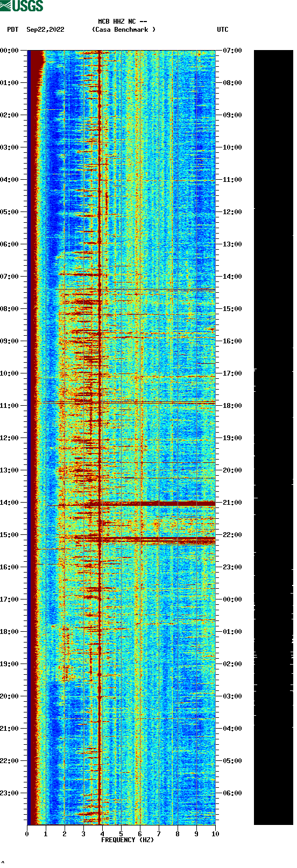This screenshot has height=868, width=297.
Task: Click the 10:00 PDT left-axis label
Action: pos(10,373)
